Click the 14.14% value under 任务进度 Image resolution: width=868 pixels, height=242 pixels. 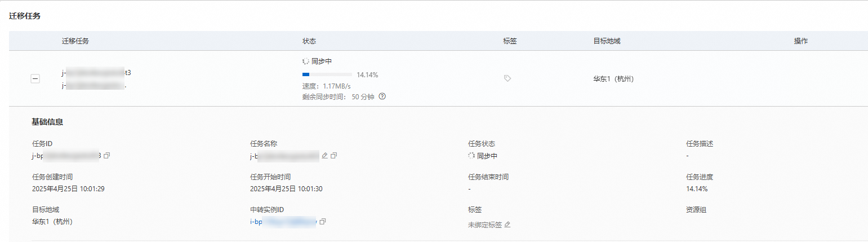click(697, 188)
